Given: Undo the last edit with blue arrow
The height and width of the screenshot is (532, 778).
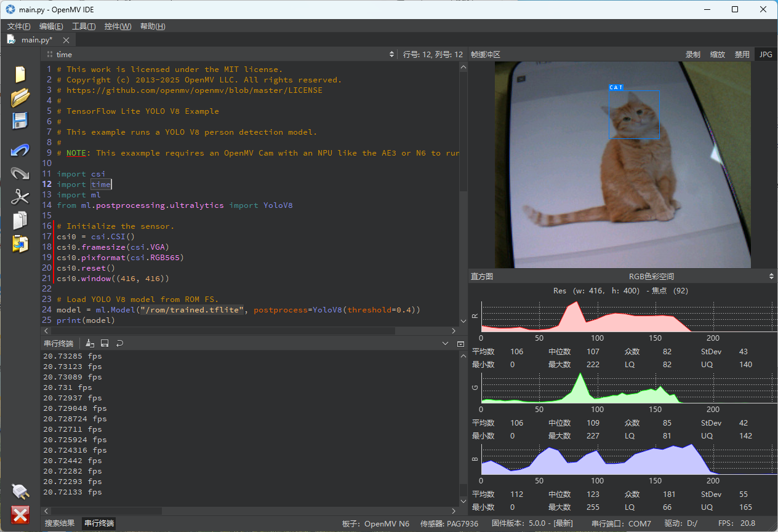Looking at the screenshot, I should pos(20,151).
